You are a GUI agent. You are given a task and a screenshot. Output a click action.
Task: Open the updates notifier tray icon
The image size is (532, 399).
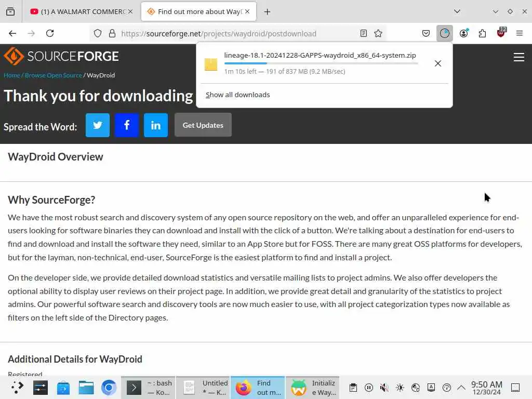coord(447,388)
